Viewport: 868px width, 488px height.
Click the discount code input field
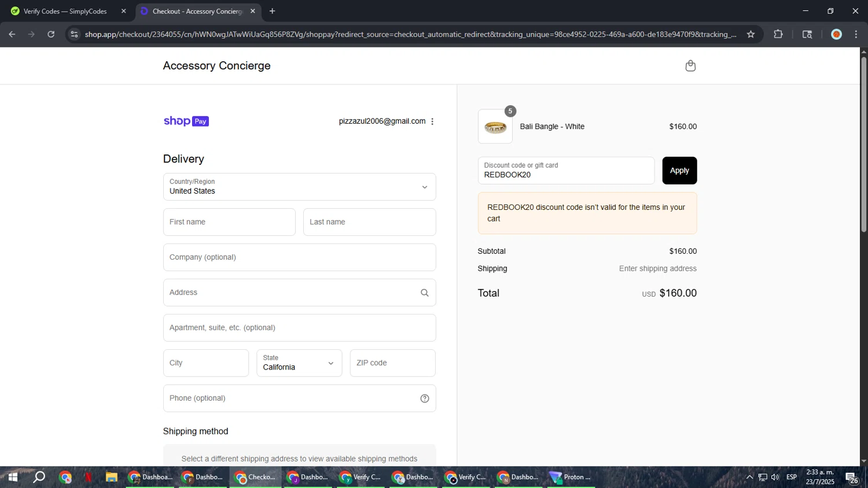point(566,171)
